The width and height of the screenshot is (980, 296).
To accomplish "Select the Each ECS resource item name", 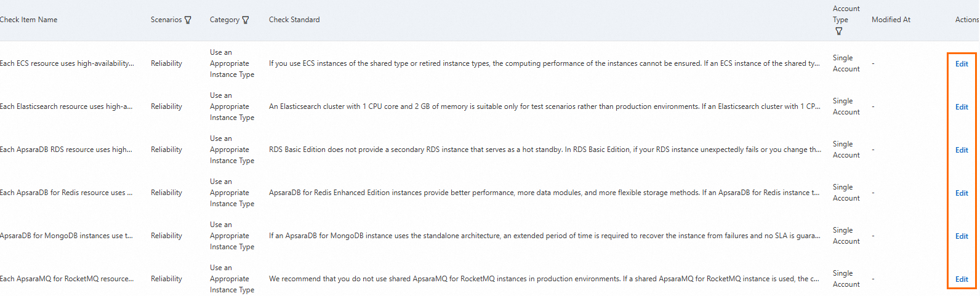I will coord(66,63).
